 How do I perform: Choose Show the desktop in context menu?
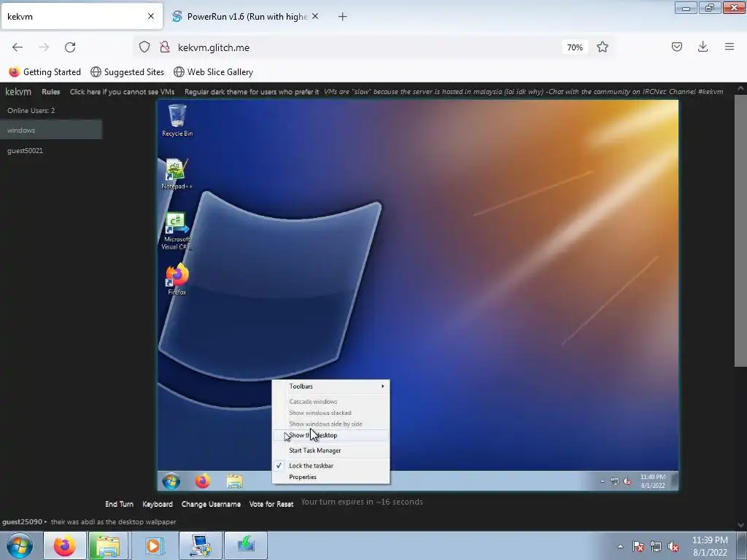330,435
